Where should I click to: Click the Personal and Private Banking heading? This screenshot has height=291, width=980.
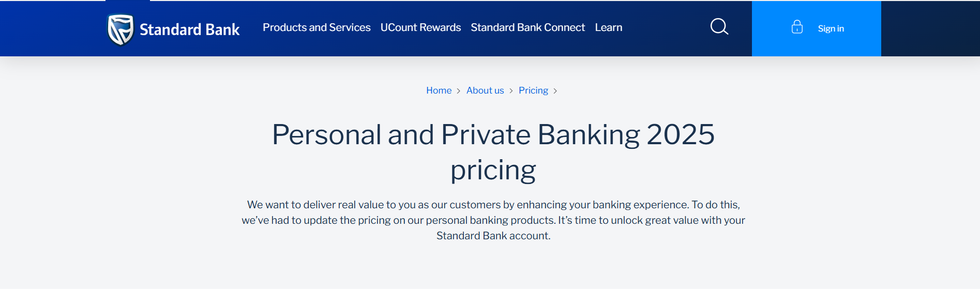[x=493, y=135]
